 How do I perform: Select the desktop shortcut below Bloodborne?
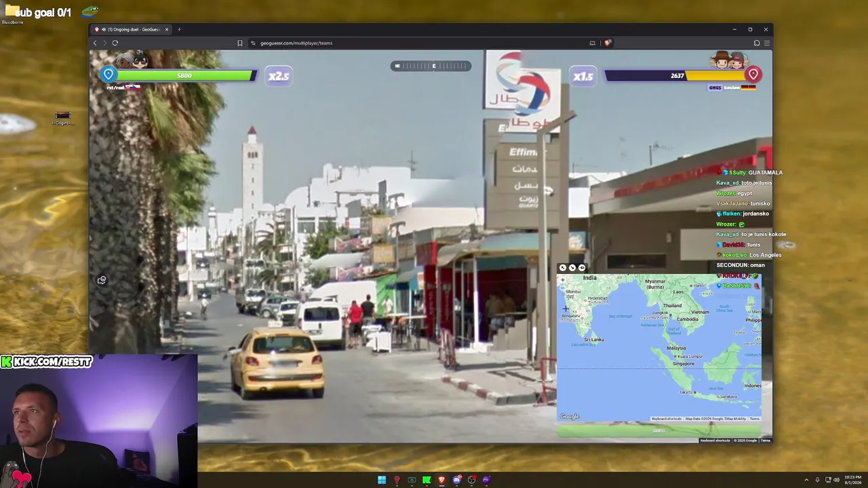62,118
